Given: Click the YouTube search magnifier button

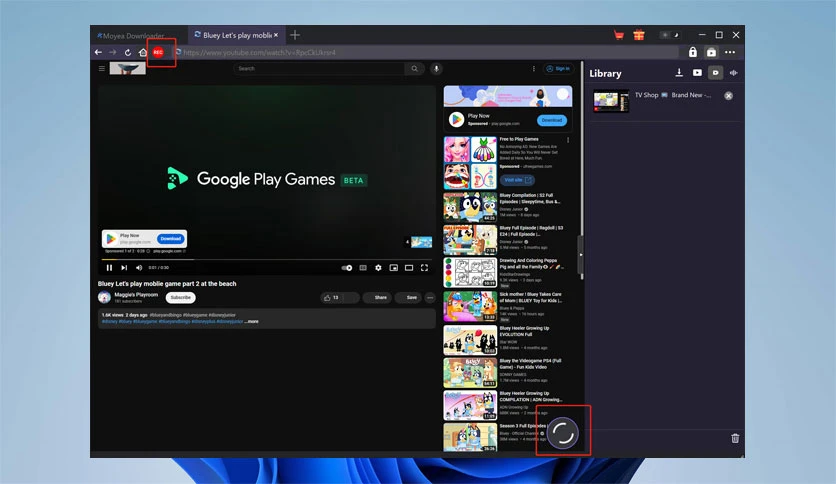Looking at the screenshot, I should pyautogui.click(x=414, y=68).
